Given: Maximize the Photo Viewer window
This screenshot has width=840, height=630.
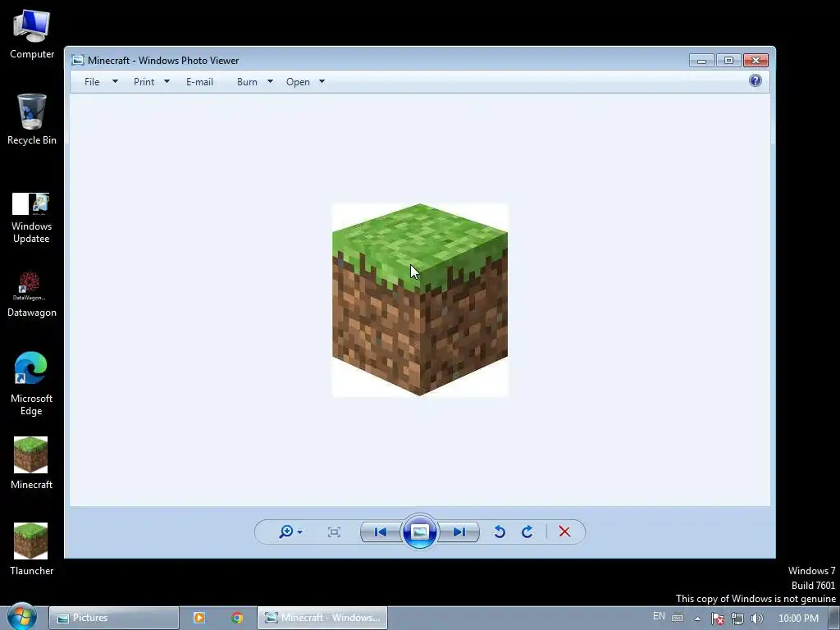Looking at the screenshot, I should (728, 61).
